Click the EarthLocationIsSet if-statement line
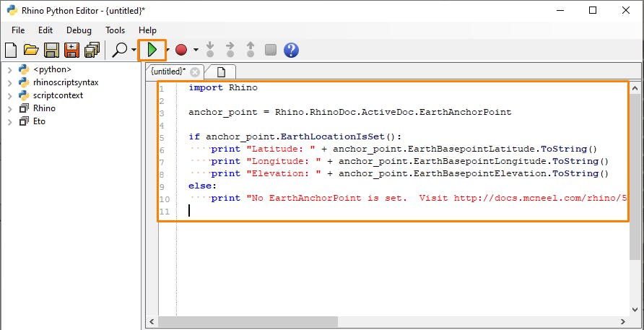Image resolution: width=644 pixels, height=330 pixels. pos(295,136)
